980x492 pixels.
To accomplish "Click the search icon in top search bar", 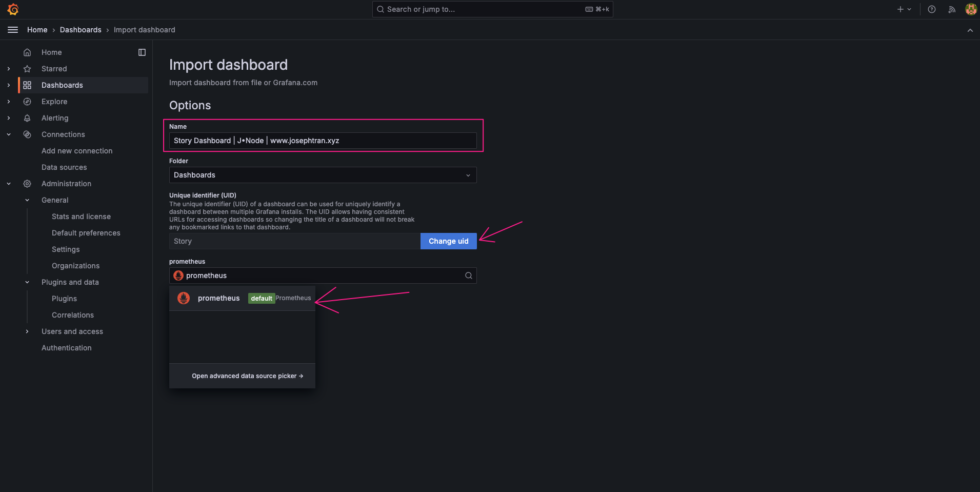I will point(381,9).
